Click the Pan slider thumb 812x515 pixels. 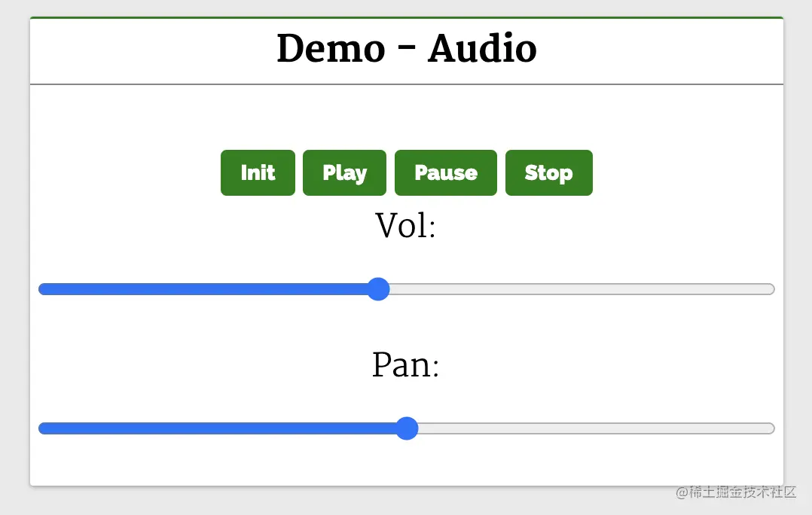point(407,428)
